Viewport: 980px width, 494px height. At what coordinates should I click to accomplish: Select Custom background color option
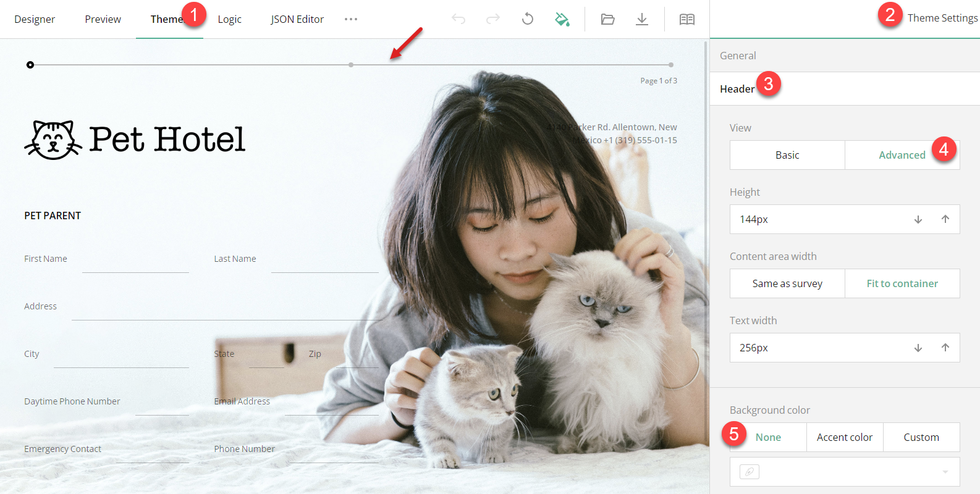pyautogui.click(x=921, y=437)
